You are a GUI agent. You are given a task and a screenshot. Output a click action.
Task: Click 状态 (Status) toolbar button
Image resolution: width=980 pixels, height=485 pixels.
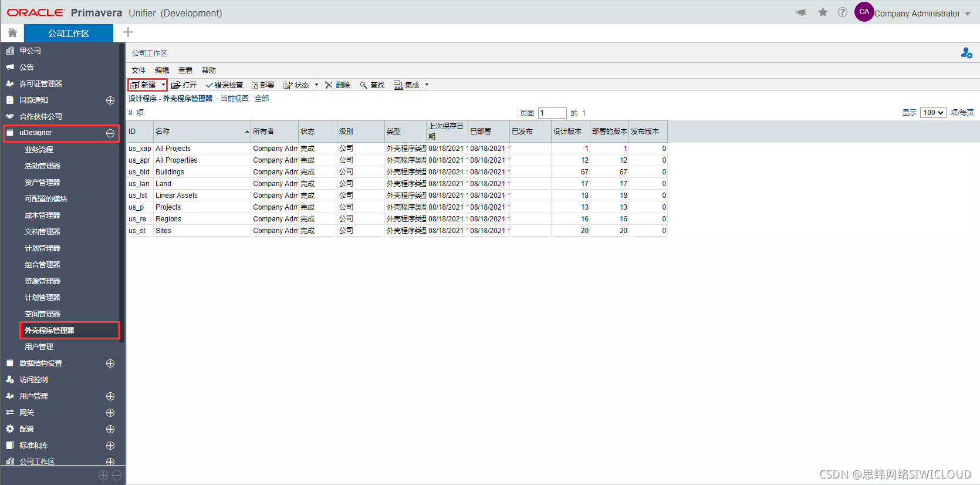pyautogui.click(x=296, y=85)
